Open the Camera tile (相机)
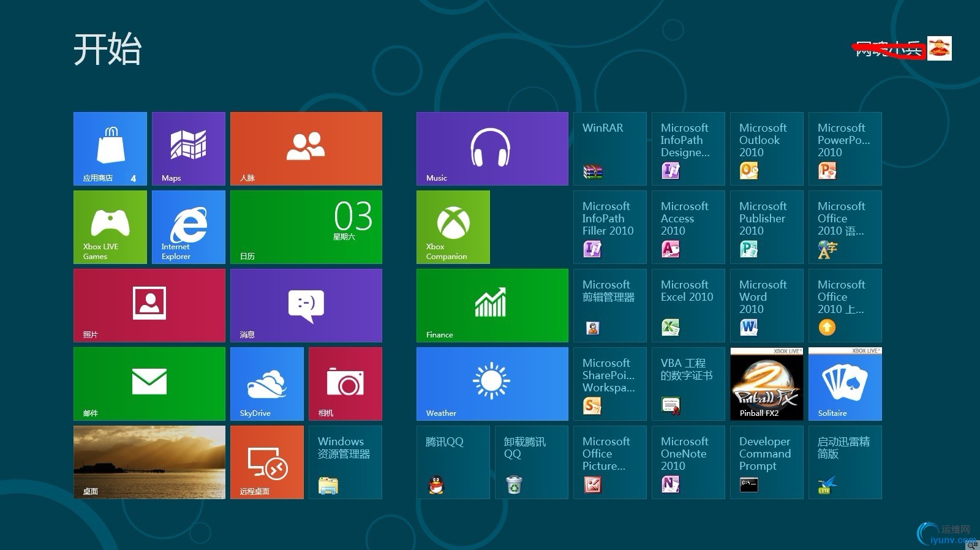The height and width of the screenshot is (550, 980). [345, 384]
